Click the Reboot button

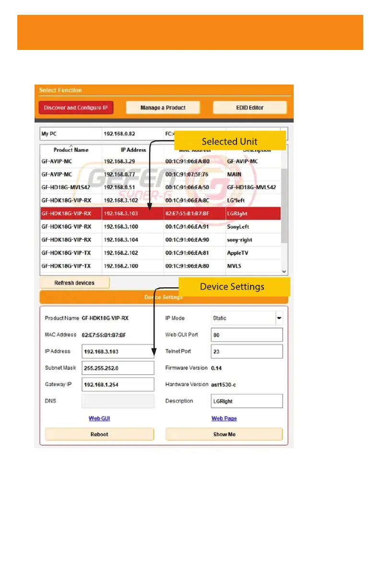coord(99,434)
